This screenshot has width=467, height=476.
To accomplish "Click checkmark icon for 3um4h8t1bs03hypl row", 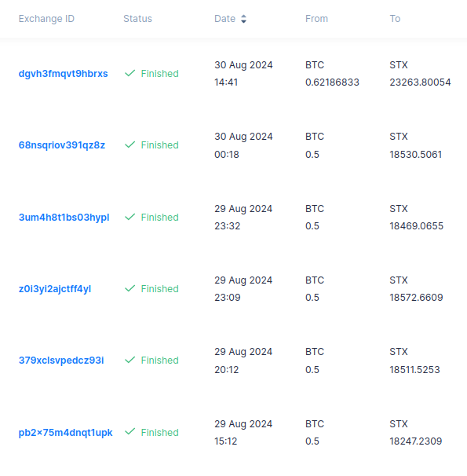I will coord(130,217).
